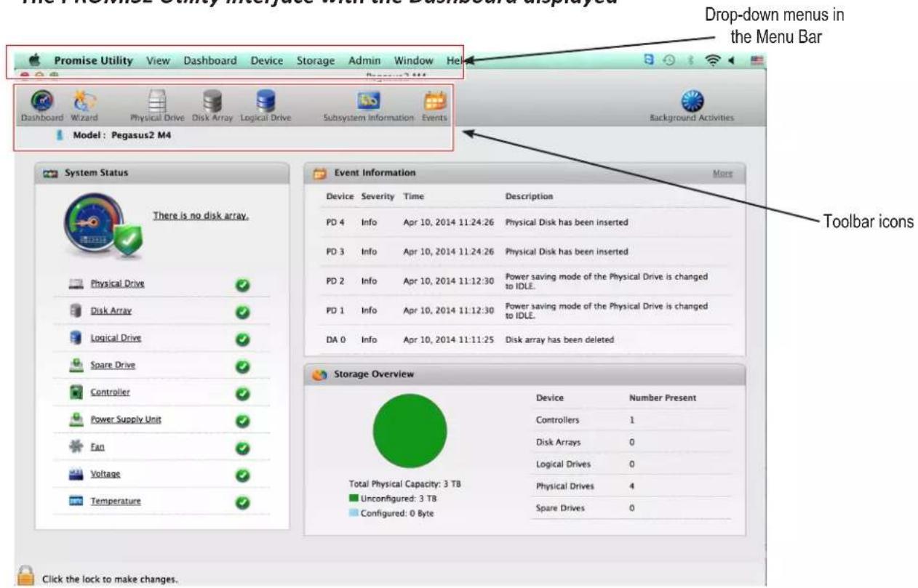Open the Logical Drive status link
Image resolution: width=918 pixels, height=588 pixels.
[x=116, y=338]
